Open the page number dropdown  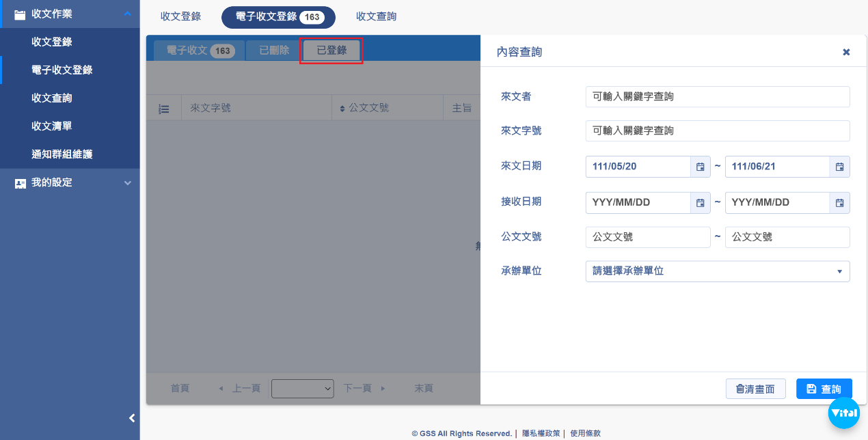(x=302, y=388)
